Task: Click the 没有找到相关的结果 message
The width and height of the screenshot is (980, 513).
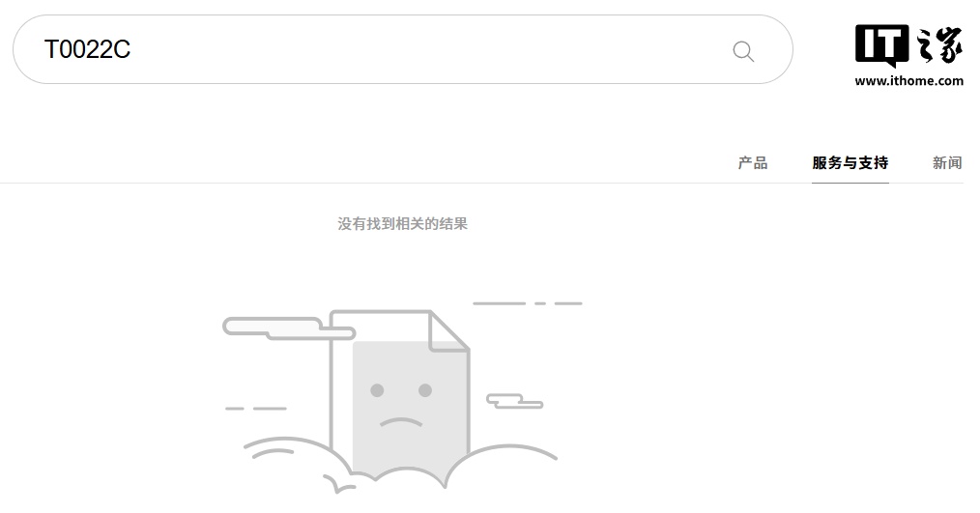Action: click(402, 224)
